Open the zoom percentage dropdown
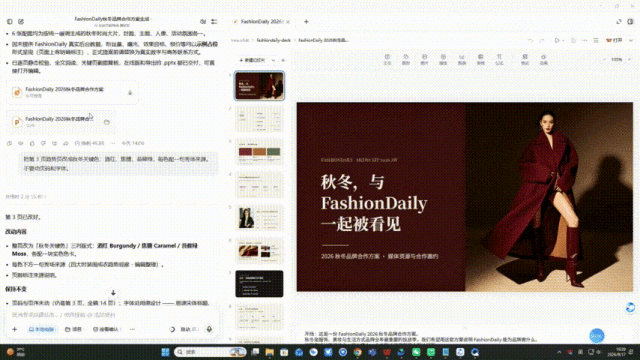Viewport: 640px width, 360px height. click(x=619, y=60)
